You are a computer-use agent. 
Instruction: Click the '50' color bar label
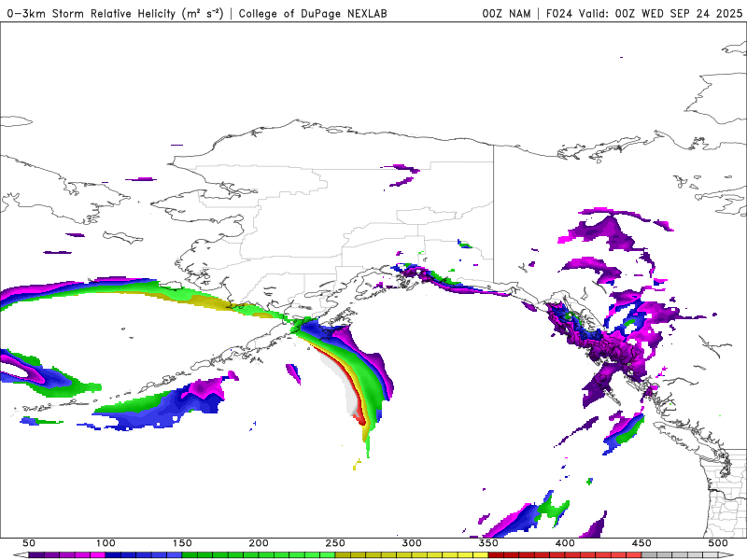29,543
